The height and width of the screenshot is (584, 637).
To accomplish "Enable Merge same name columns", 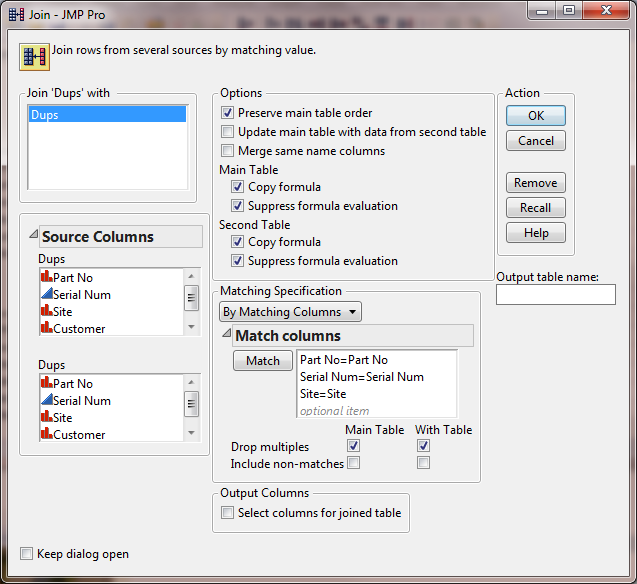I will (x=228, y=151).
